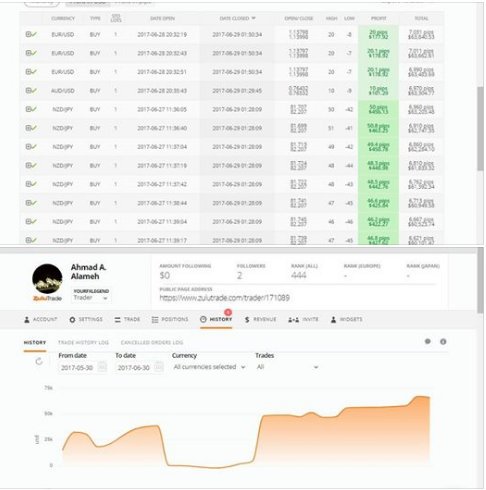The height and width of the screenshot is (490, 486).
Task: Click date open cell 2017-06-28 20:35:43
Action: point(162,90)
